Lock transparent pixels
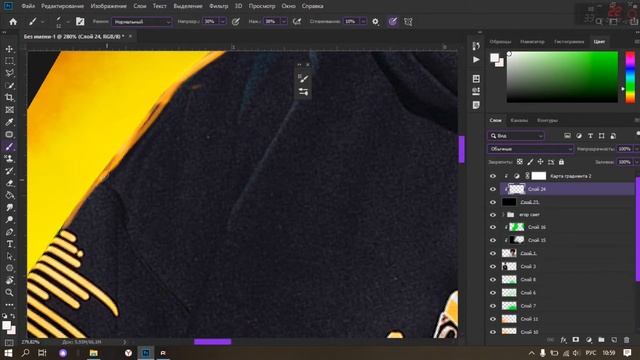Viewport: 640px width, 360px height. [520, 162]
